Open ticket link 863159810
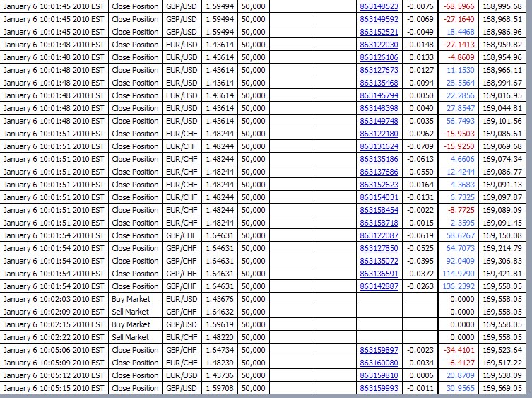The image size is (532, 398). [x=379, y=375]
